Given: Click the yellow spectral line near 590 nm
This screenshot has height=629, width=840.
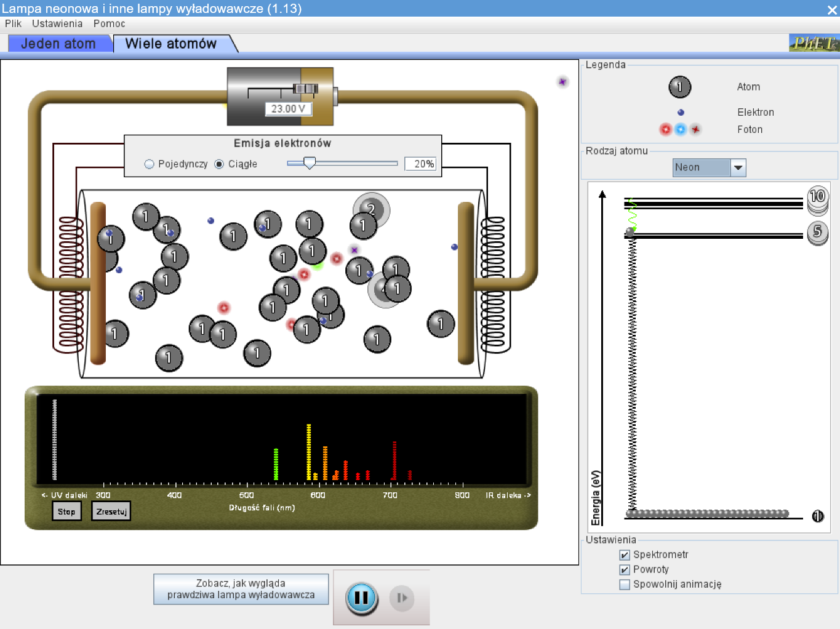Looking at the screenshot, I should tap(309, 452).
